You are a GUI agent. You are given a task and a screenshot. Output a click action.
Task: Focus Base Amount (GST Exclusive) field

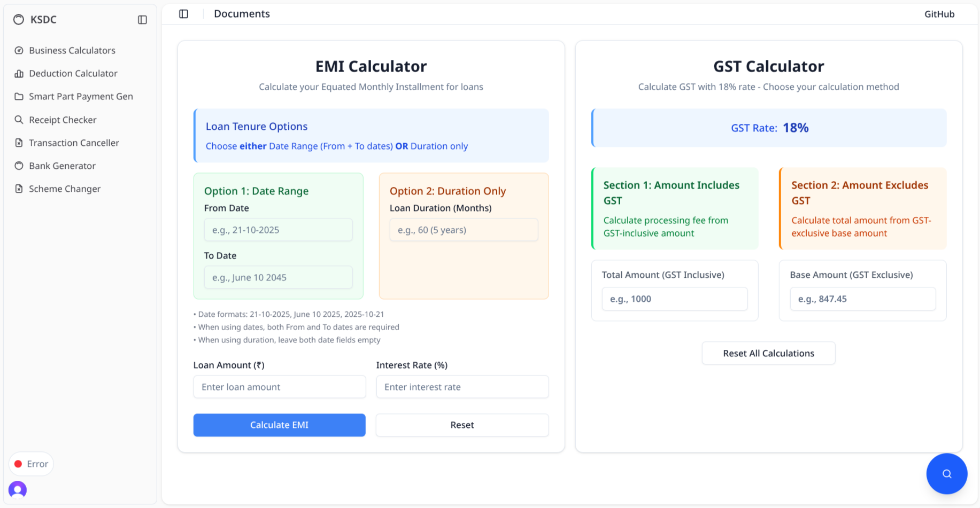(x=863, y=299)
